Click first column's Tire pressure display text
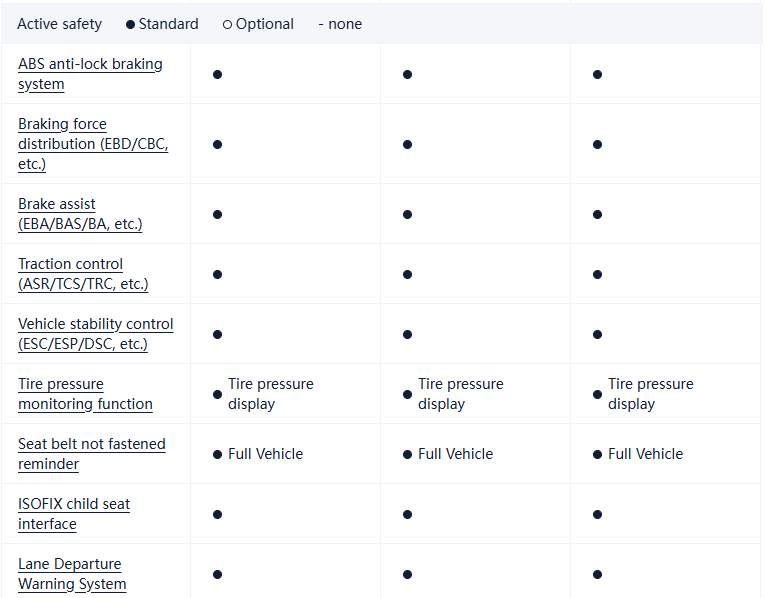Image resolution: width=766 pixels, height=598 pixels. [x=270, y=394]
